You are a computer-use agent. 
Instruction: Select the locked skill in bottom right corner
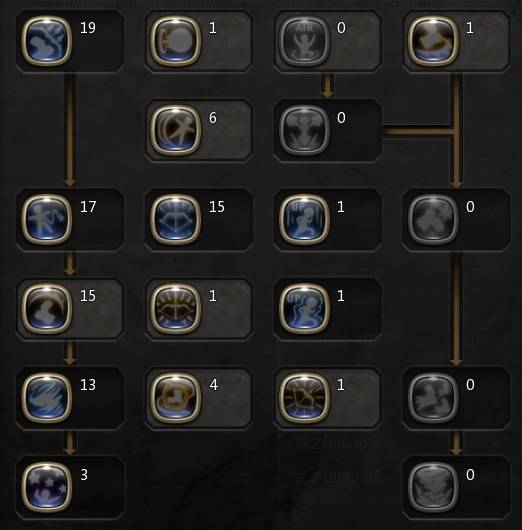click(433, 487)
